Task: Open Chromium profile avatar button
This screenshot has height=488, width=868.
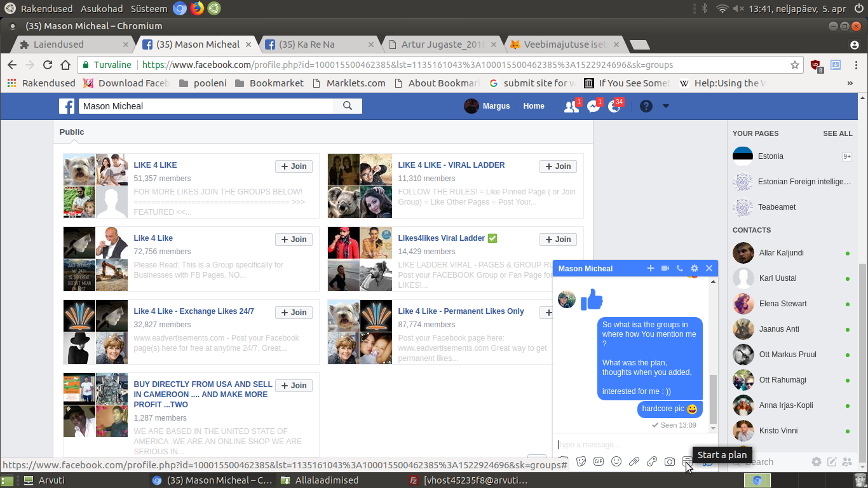Action: pos(855,45)
